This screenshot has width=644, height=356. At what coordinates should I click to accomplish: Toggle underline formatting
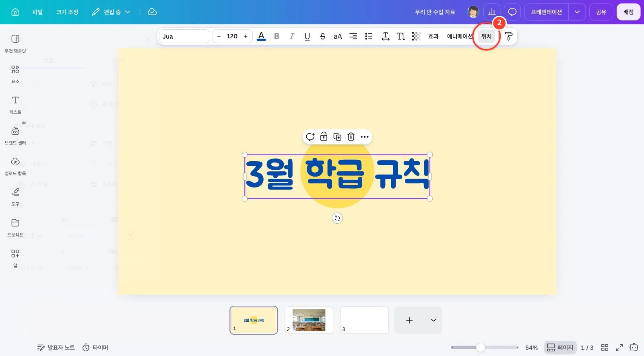pos(307,36)
